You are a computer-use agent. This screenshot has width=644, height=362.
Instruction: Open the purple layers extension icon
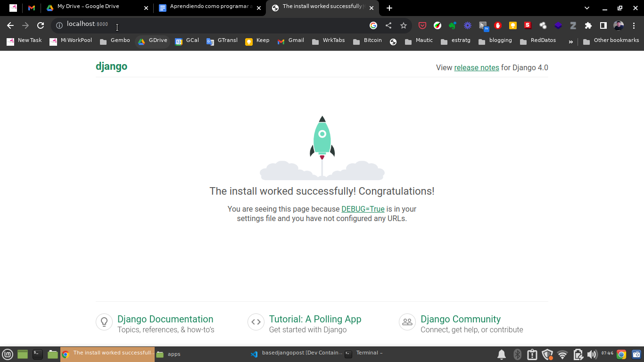tap(558, 25)
